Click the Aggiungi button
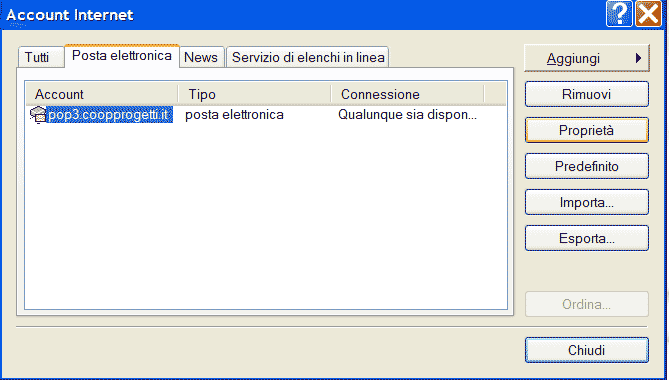 click(587, 58)
